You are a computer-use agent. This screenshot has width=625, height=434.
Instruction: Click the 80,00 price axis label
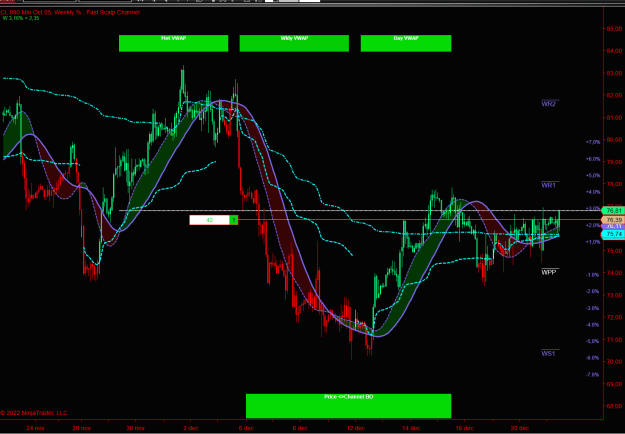[x=614, y=139]
